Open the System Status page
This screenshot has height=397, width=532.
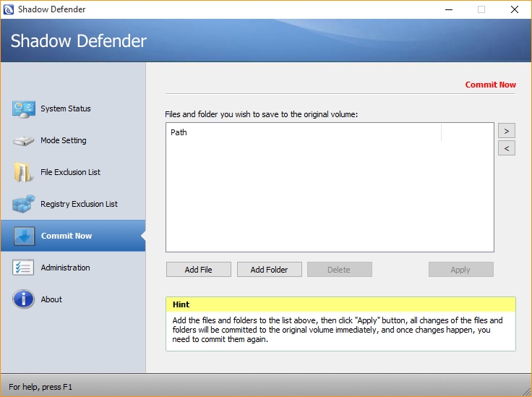tap(66, 108)
